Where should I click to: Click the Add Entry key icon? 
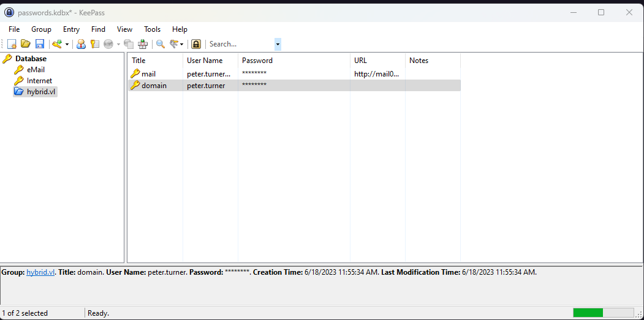point(57,44)
